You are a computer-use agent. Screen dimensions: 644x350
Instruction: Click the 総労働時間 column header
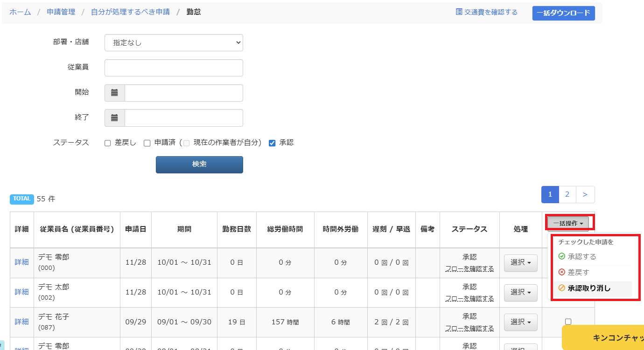[x=285, y=229]
